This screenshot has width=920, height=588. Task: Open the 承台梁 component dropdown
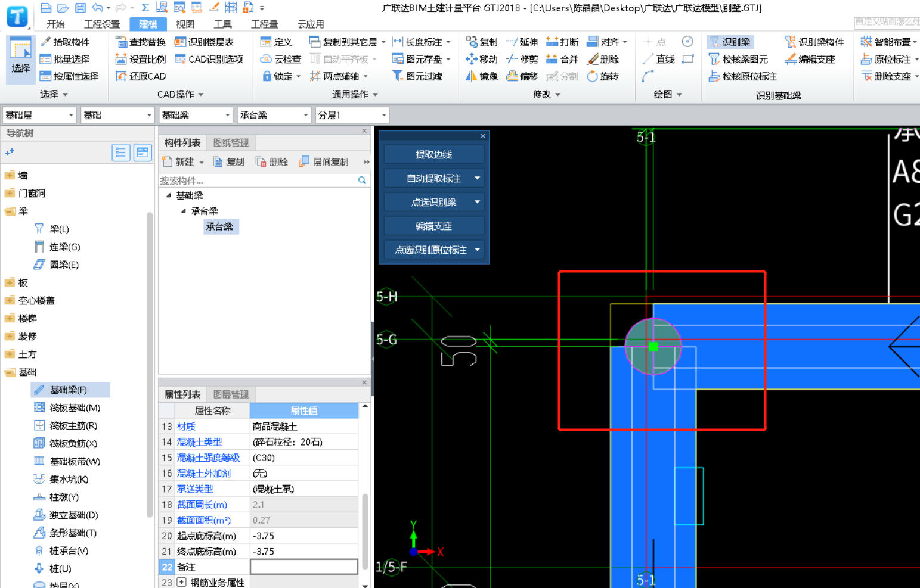pyautogui.click(x=274, y=115)
